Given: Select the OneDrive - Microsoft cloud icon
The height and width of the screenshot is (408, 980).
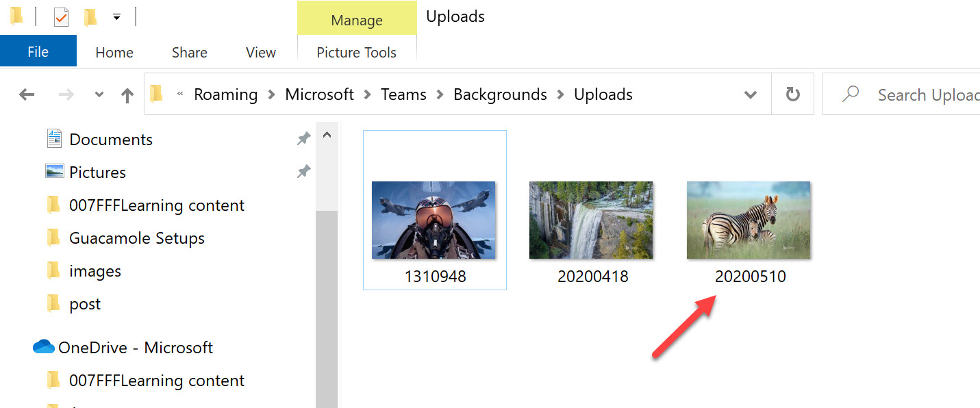Looking at the screenshot, I should point(42,347).
